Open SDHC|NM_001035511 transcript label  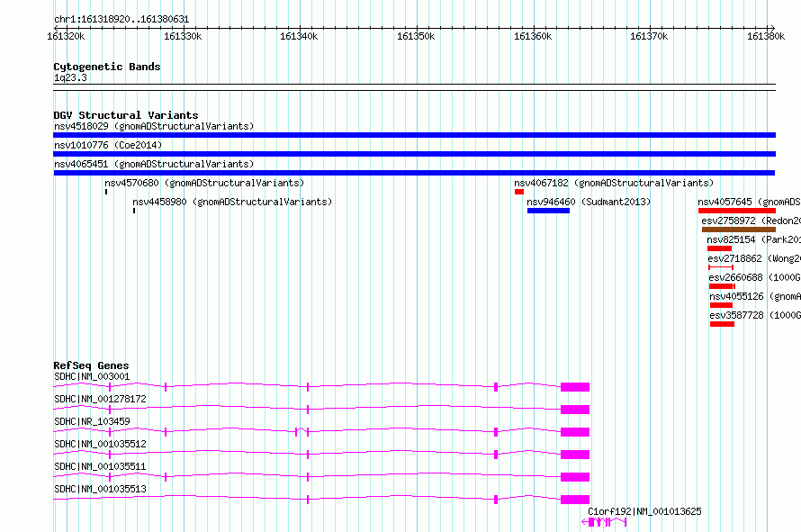pos(100,466)
